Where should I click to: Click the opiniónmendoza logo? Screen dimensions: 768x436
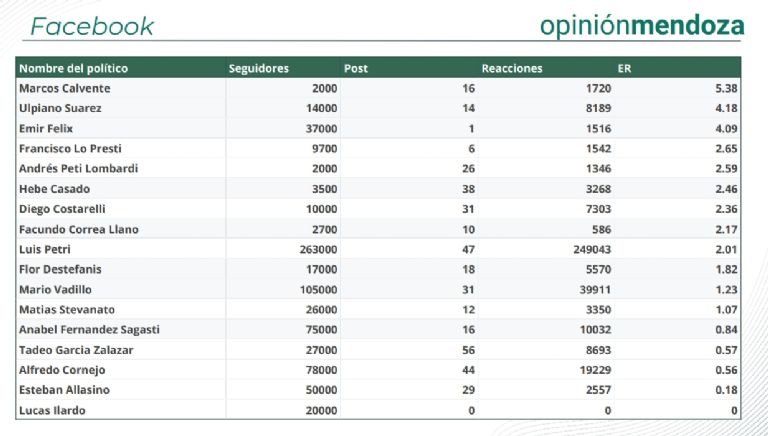pos(641,26)
